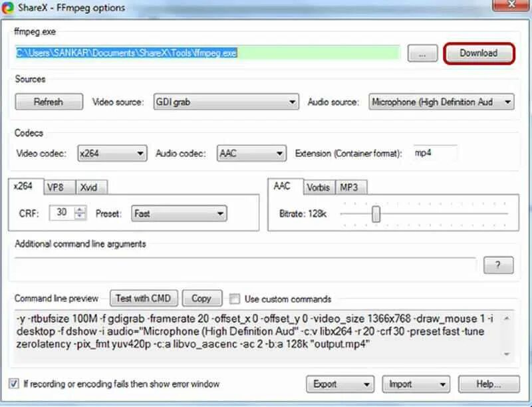Click the AAC bitrate slider handle
Viewport: 532px width, 407px height.
click(376, 214)
